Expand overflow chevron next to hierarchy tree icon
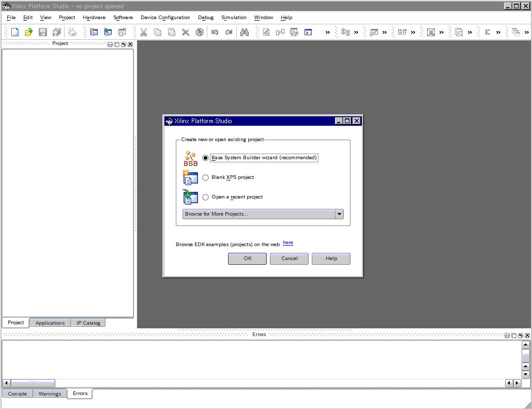This screenshot has width=532, height=409. click(x=356, y=33)
